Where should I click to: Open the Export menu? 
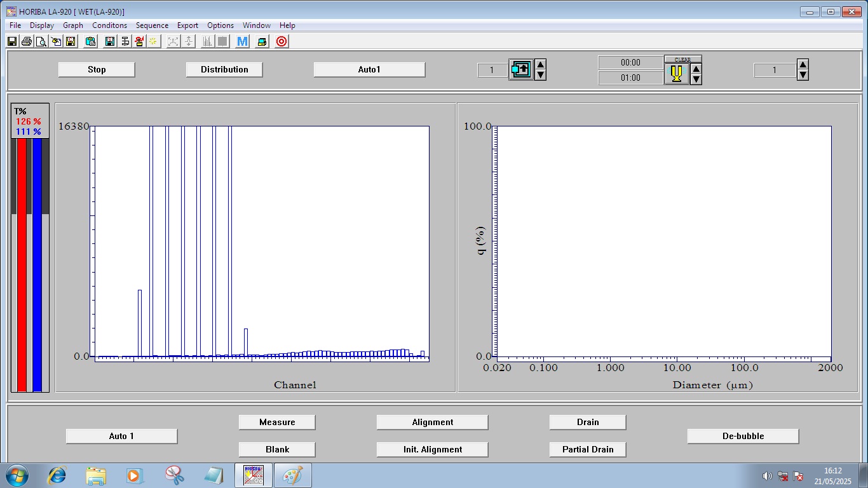(x=187, y=25)
